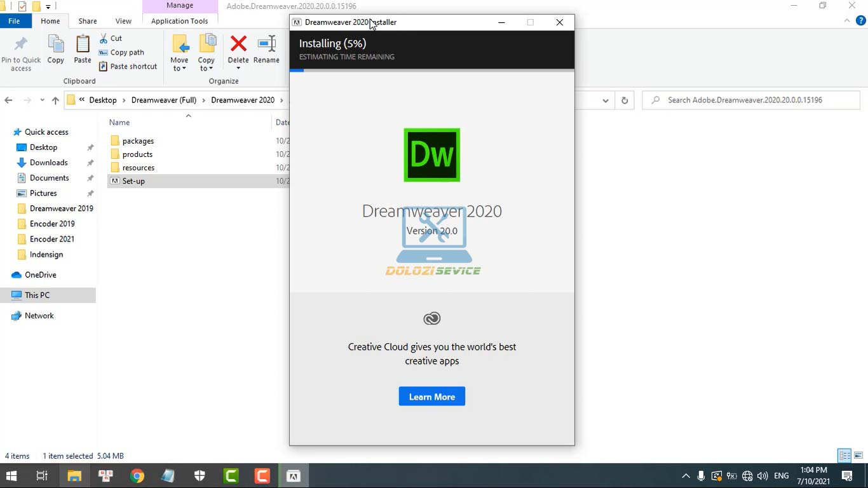Unpin Documents from Quick access
The width and height of the screenshot is (868, 488).
pos(91,178)
